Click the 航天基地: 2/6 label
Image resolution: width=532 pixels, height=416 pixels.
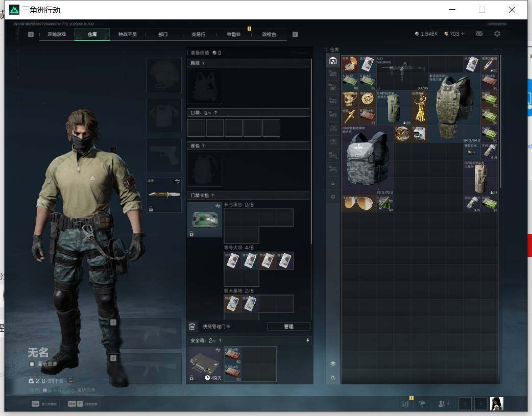click(x=239, y=291)
